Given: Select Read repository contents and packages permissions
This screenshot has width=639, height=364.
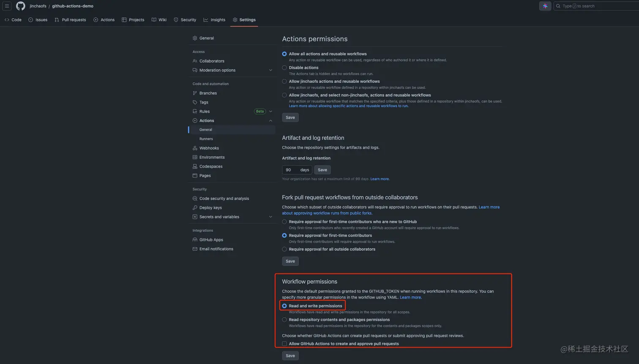Looking at the screenshot, I should [x=284, y=320].
